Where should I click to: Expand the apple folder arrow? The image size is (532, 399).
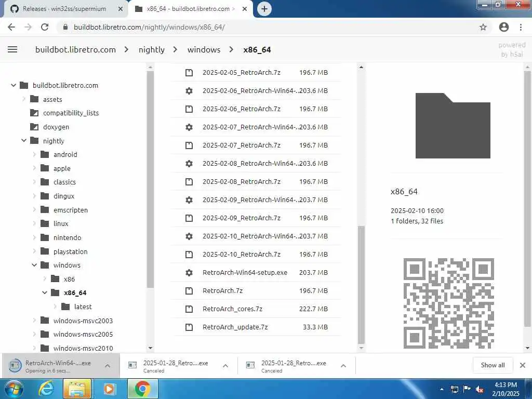[34, 168]
